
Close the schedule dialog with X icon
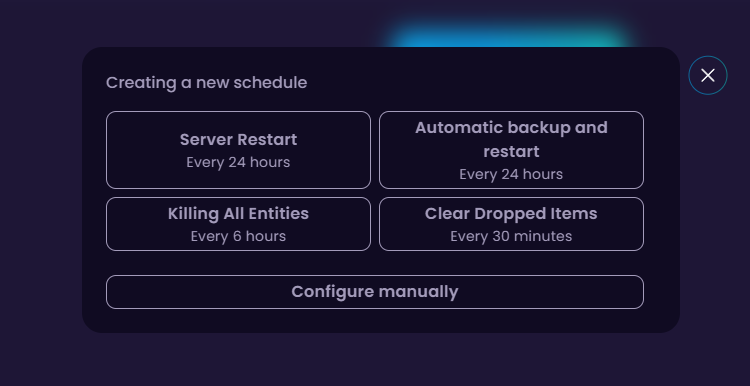coord(707,75)
